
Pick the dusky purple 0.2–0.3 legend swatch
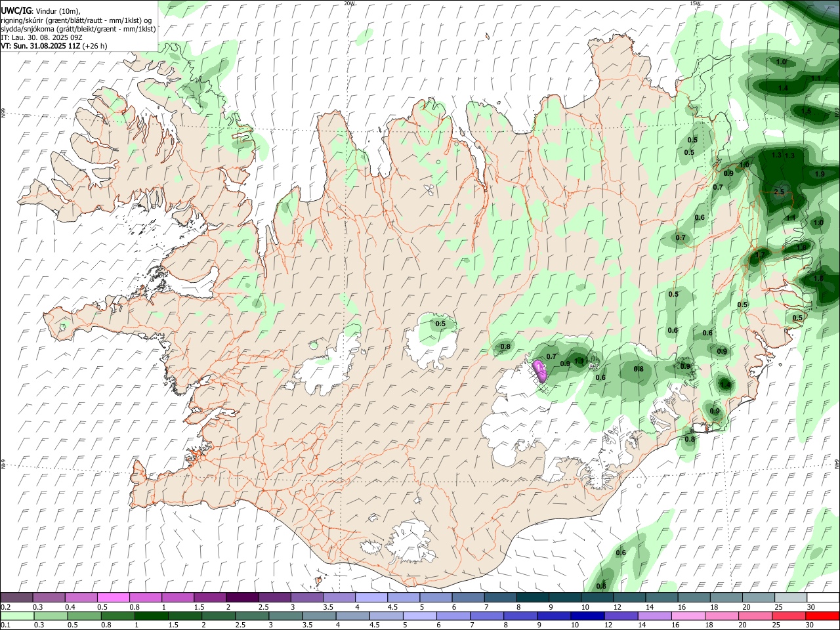click(16, 598)
